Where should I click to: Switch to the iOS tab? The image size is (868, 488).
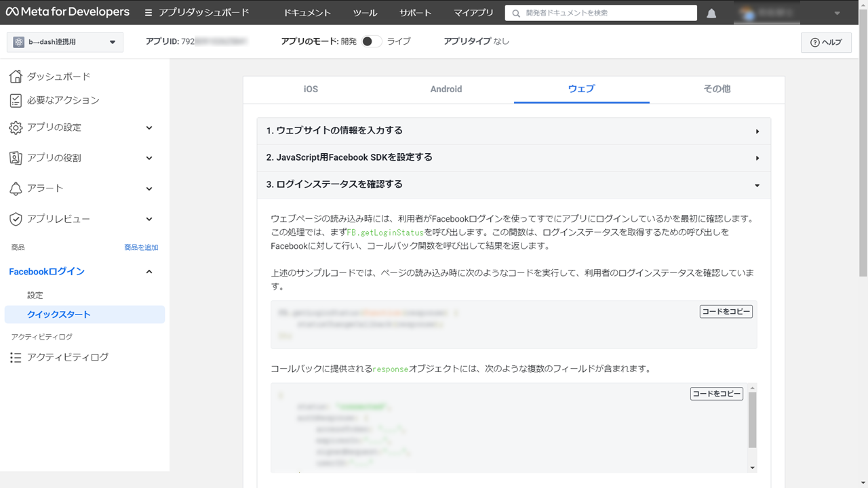click(311, 89)
